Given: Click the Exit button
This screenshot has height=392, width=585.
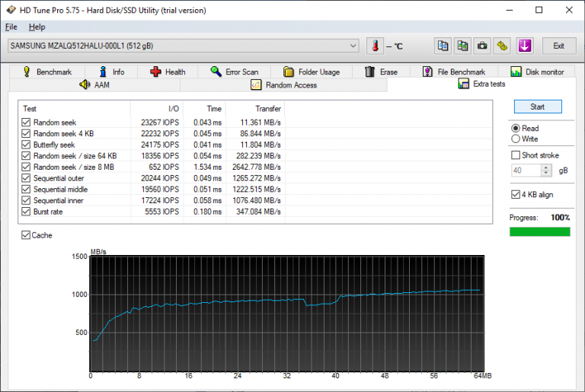Looking at the screenshot, I should click(558, 46).
